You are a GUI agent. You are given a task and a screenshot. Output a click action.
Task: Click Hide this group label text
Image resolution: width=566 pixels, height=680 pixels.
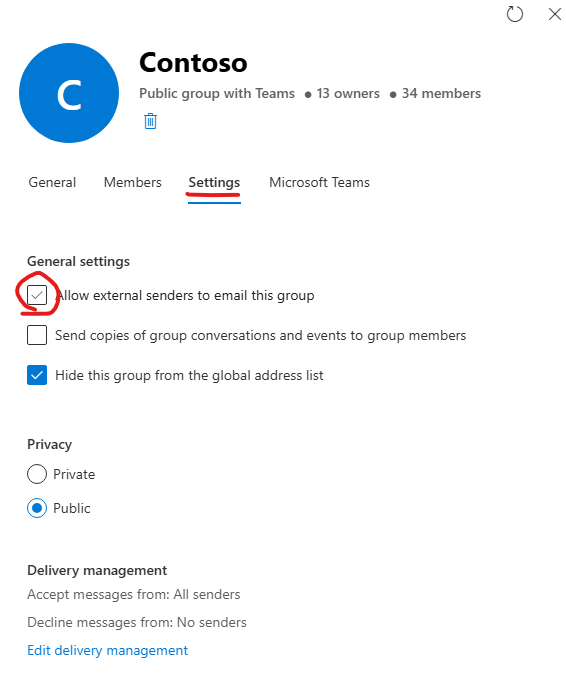[189, 375]
